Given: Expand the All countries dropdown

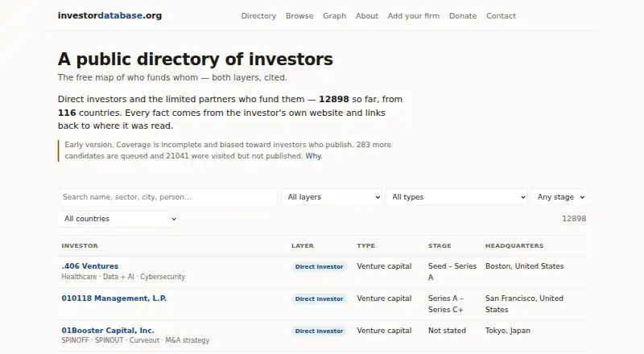Looking at the screenshot, I should point(118,219).
